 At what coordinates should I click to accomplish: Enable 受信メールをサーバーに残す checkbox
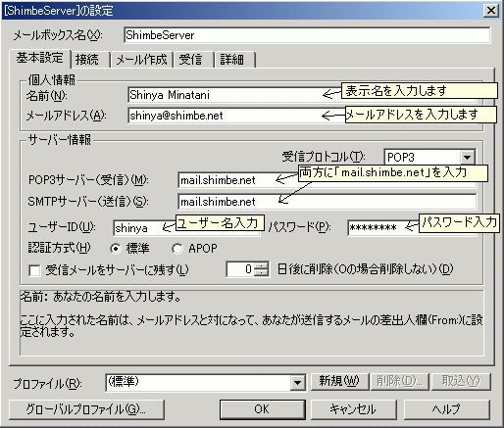(x=34, y=270)
